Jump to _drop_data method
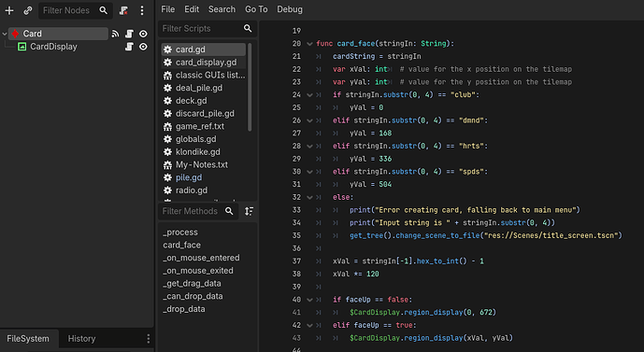Image resolution: width=644 pixels, height=352 pixels. point(184,309)
